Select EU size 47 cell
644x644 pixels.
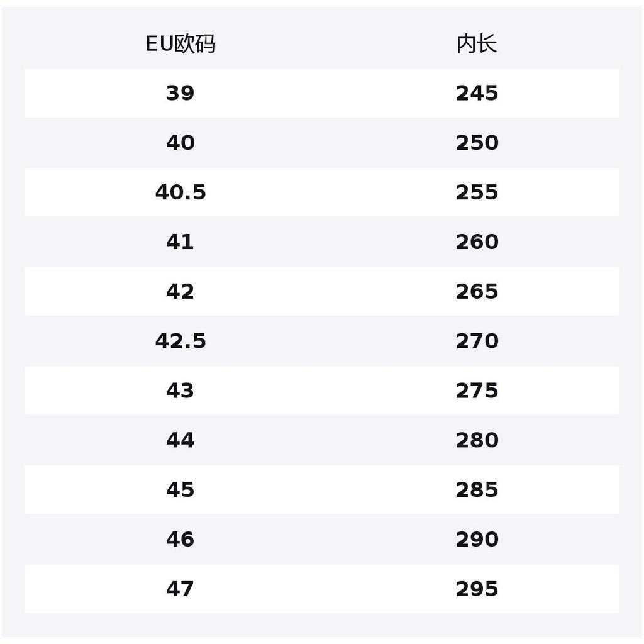coord(180,589)
